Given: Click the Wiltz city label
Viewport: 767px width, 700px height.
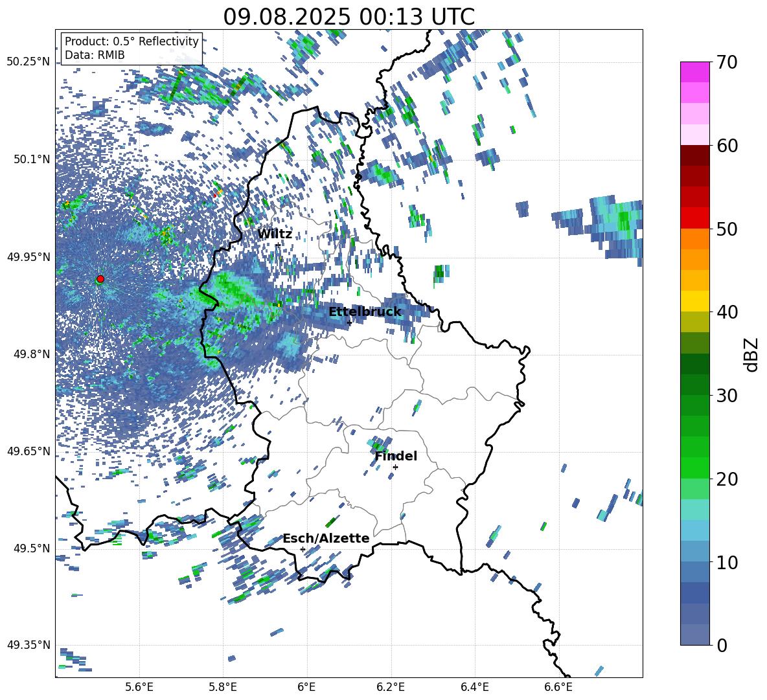Looking at the screenshot, I should (x=275, y=234).
